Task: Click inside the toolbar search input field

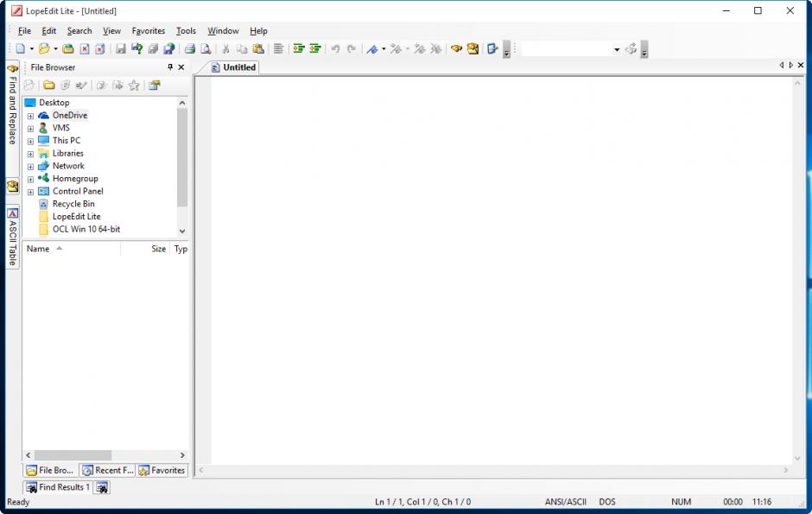Action: tap(567, 49)
